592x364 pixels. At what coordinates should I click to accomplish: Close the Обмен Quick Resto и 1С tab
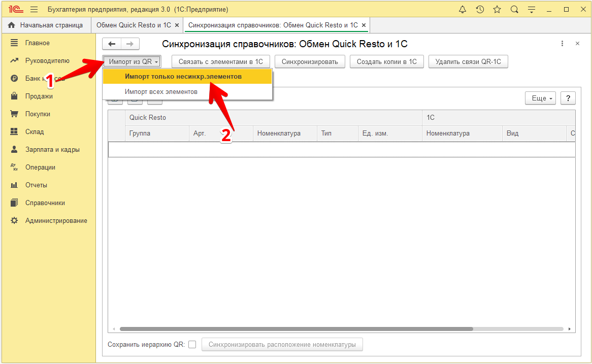pos(177,25)
